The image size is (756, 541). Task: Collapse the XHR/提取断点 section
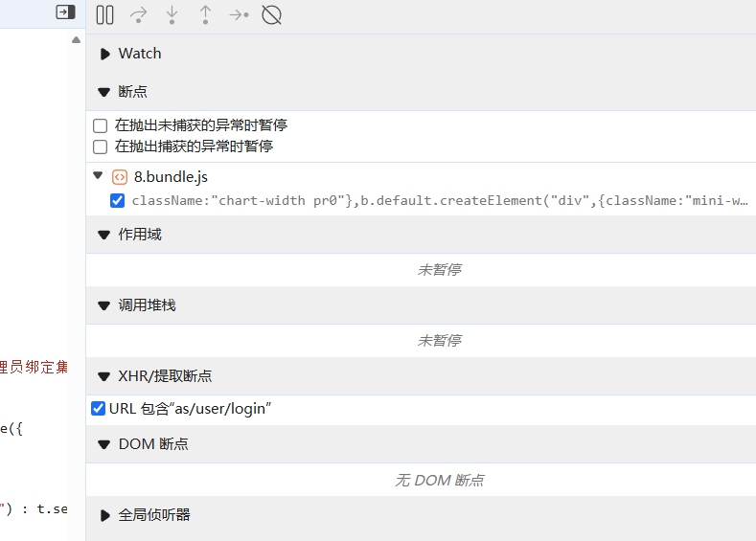[x=103, y=376]
